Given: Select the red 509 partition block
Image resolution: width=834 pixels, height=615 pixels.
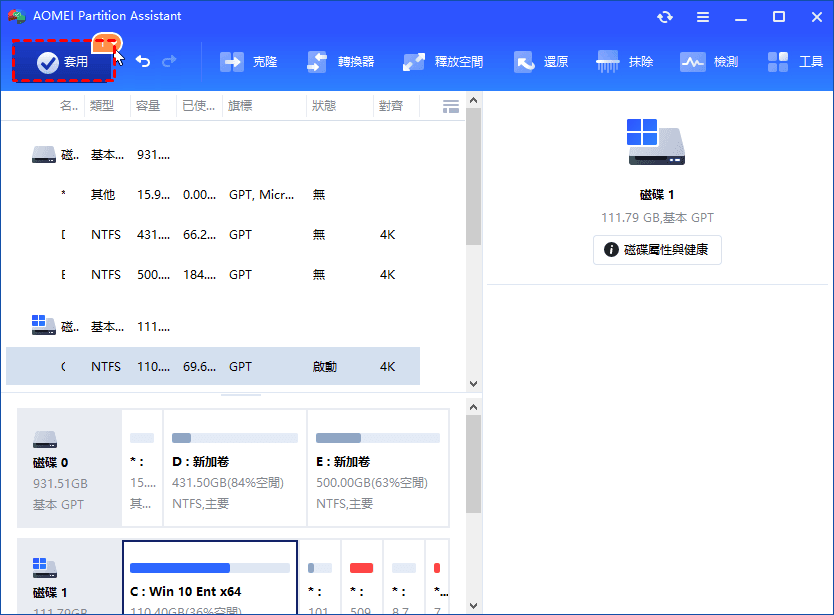Looking at the screenshot, I should click(362, 578).
